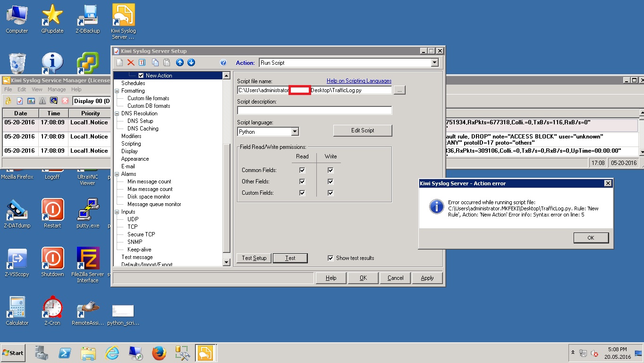Image resolution: width=644 pixels, height=363 pixels.
Task: Open the Help menu in Service Manager
Action: (x=76, y=89)
